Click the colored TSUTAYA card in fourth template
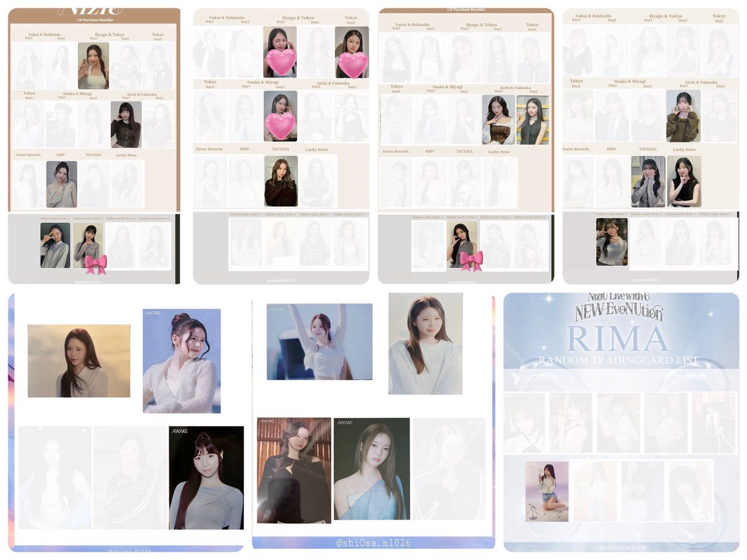The width and height of the screenshot is (747, 560). click(648, 181)
